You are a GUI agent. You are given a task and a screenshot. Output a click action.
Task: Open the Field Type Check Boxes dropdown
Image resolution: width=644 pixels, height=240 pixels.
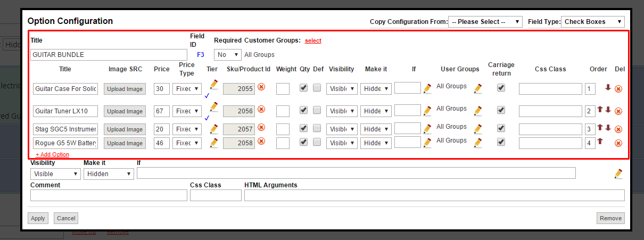tap(592, 22)
